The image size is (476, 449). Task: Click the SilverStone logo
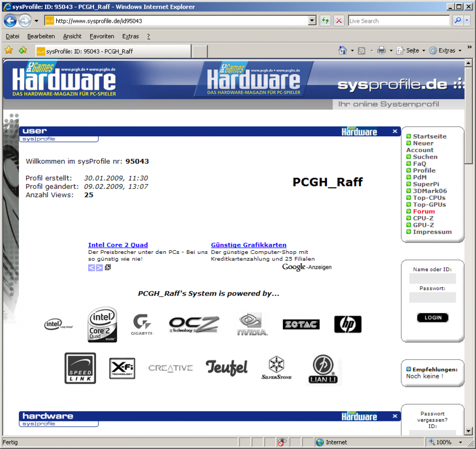pyautogui.click(x=276, y=368)
